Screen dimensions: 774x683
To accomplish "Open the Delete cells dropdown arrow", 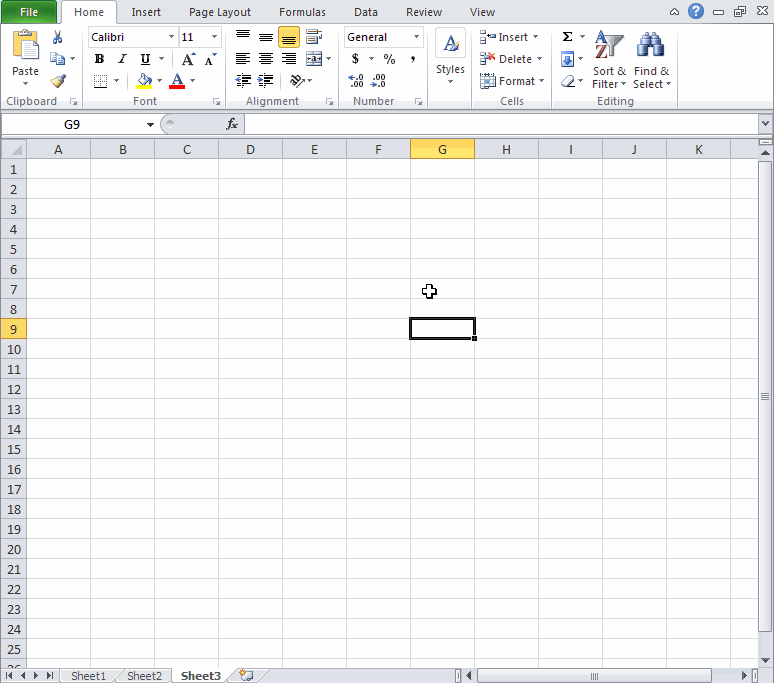I will pyautogui.click(x=540, y=59).
